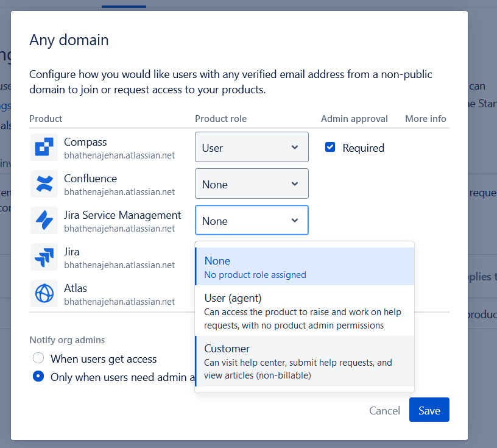
Task: Click the 'Required' label text
Action: [363, 148]
